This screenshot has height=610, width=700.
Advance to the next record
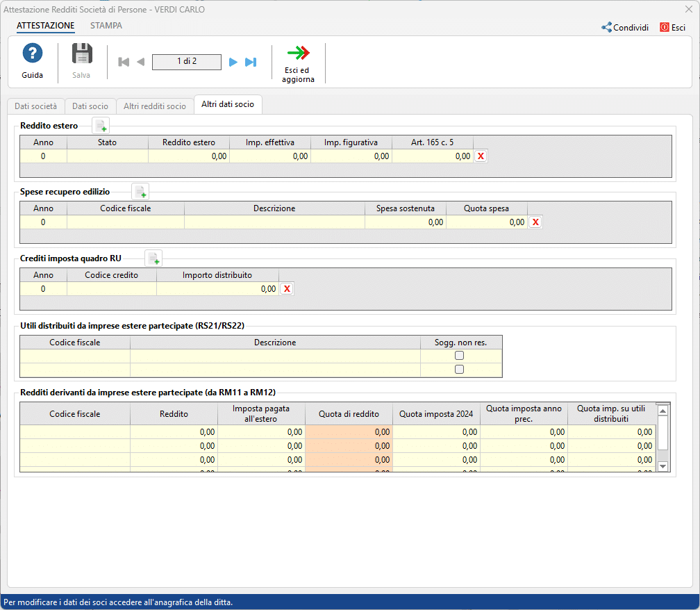click(233, 62)
